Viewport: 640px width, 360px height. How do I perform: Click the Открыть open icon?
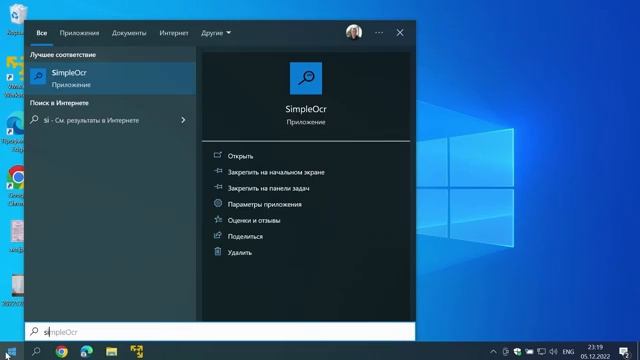tap(218, 155)
